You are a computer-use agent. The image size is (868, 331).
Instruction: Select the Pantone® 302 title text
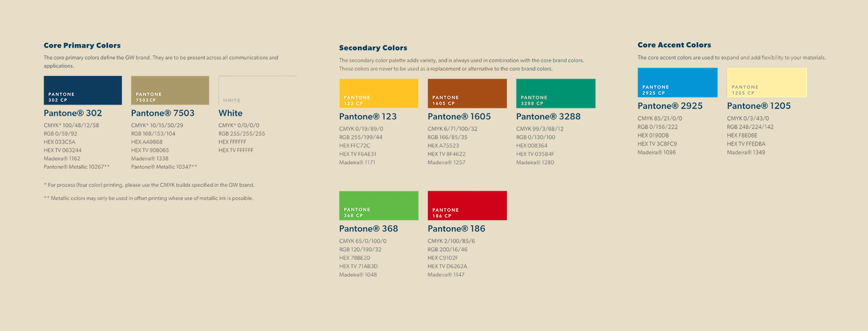73,113
